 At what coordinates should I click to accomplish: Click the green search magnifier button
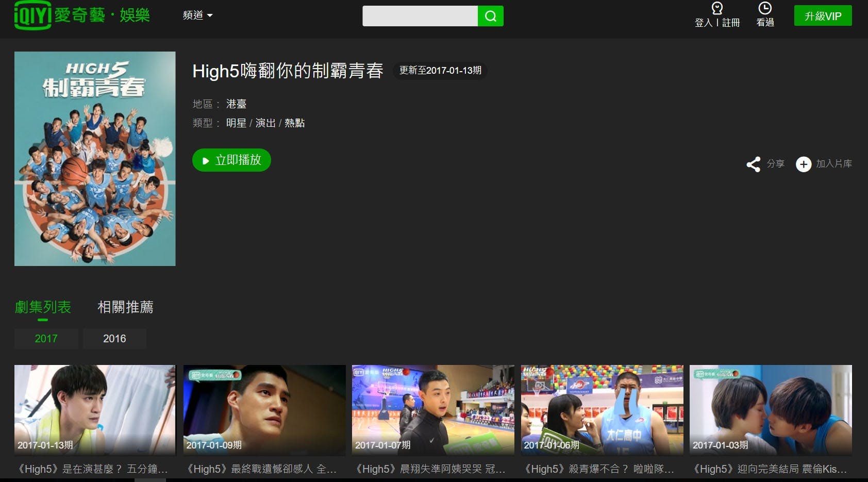point(491,16)
